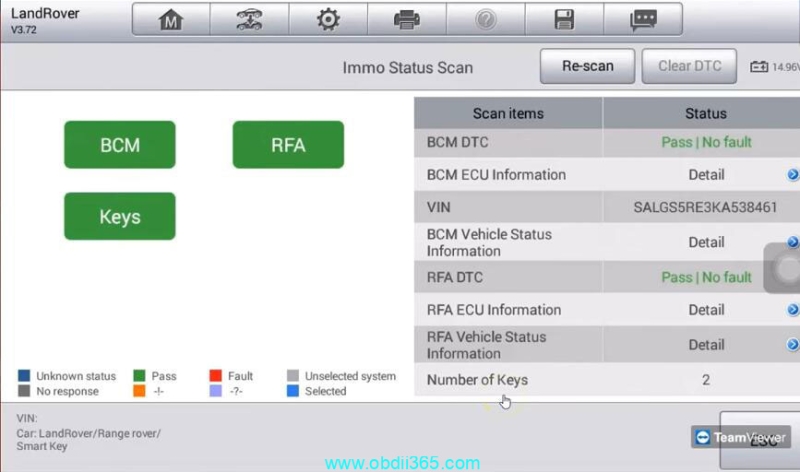Select the BCM system block
This screenshot has width=800, height=472.
point(120,145)
